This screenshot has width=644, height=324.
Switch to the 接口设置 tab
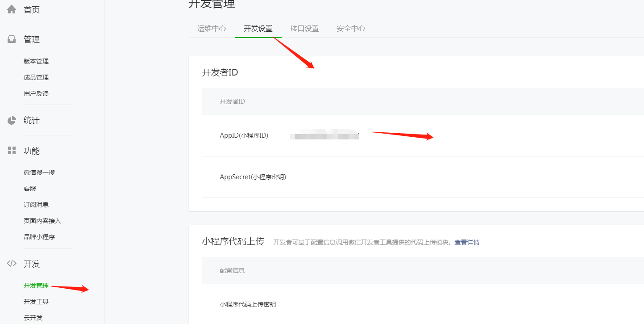pyautogui.click(x=304, y=29)
